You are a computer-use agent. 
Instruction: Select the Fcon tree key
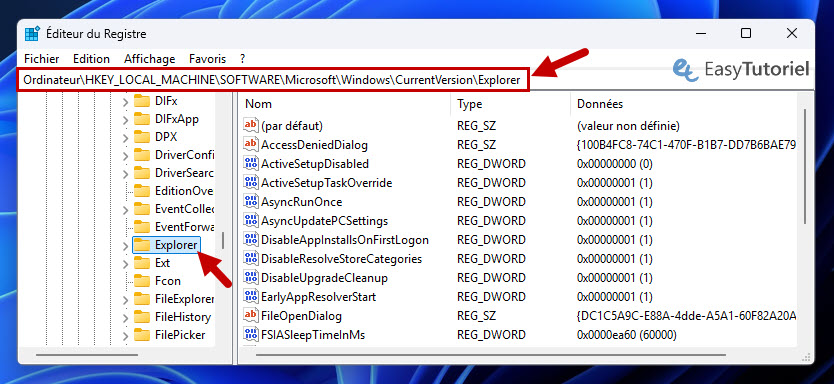pyautogui.click(x=168, y=281)
